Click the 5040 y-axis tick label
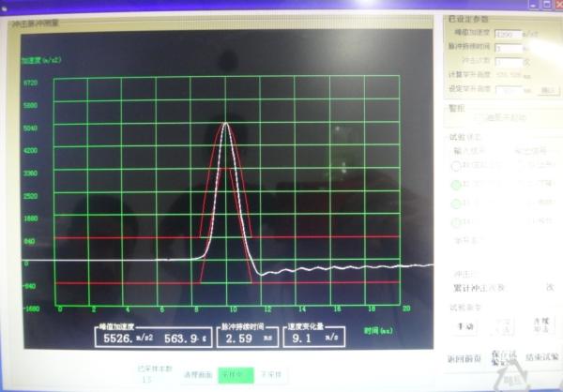Image resolution: width=563 pixels, height=392 pixels. coord(30,128)
